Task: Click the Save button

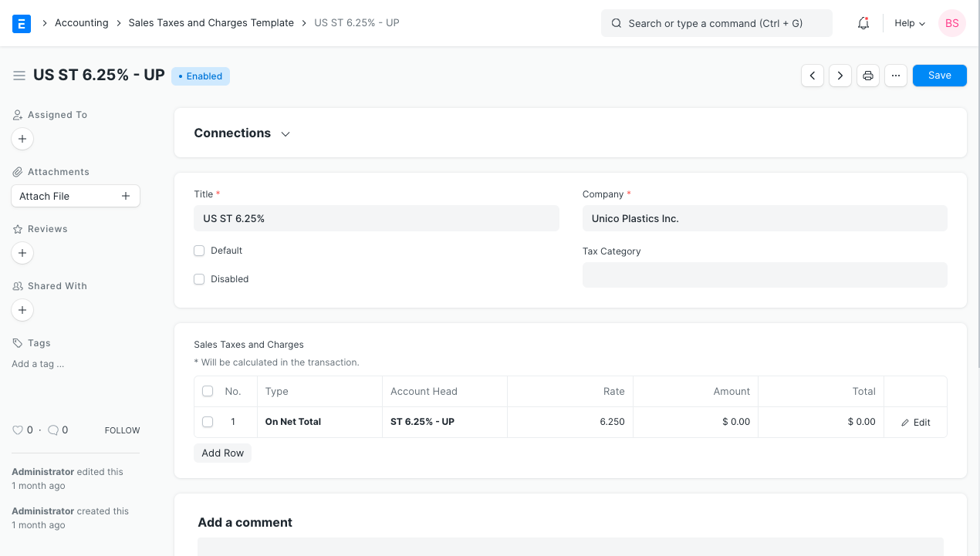Action: pyautogui.click(x=939, y=76)
